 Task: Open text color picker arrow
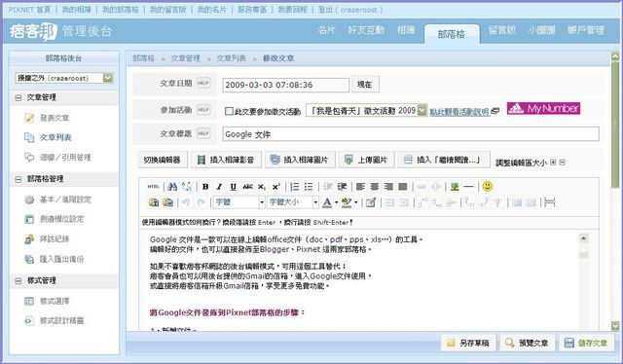point(336,202)
